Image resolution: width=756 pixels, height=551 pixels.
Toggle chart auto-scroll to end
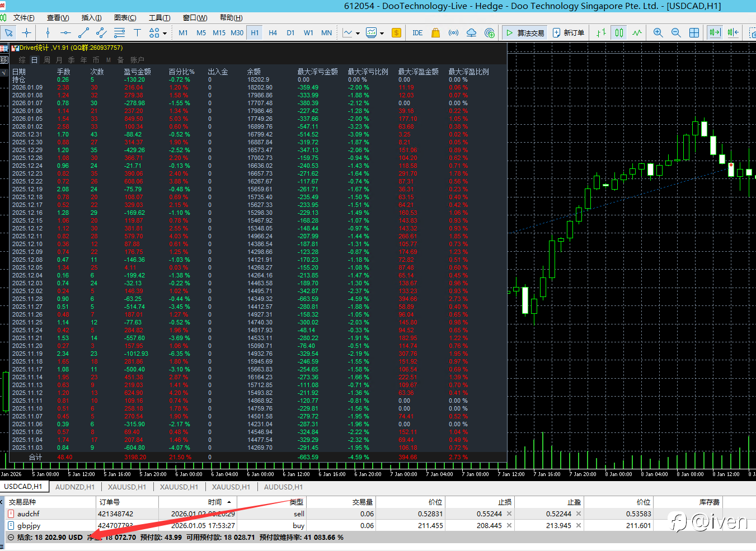pos(715,32)
